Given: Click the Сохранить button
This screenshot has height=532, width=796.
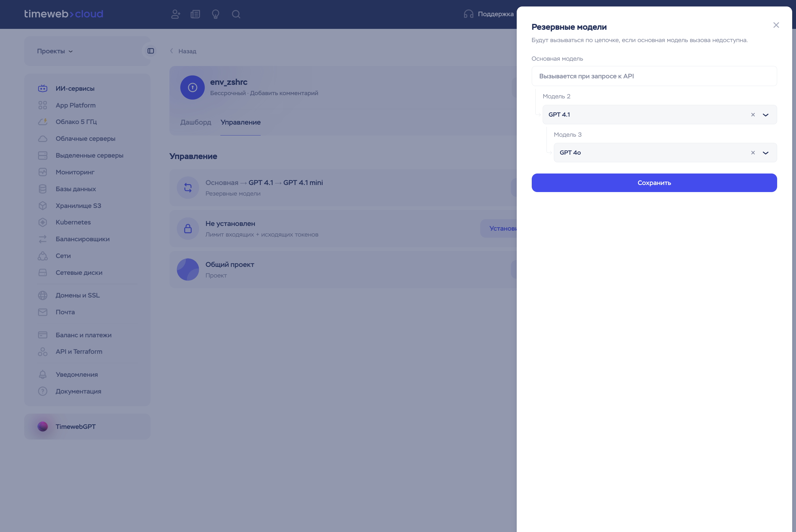Looking at the screenshot, I should 654,183.
